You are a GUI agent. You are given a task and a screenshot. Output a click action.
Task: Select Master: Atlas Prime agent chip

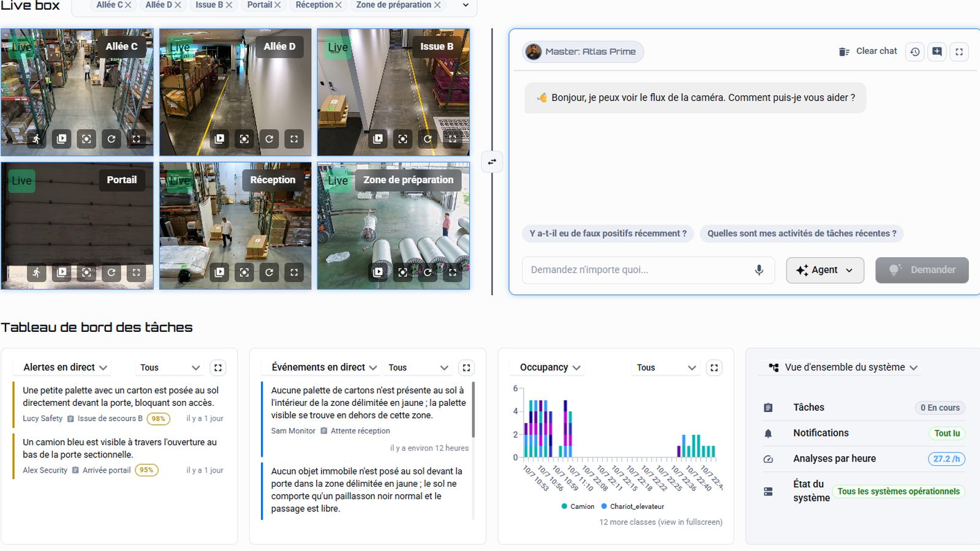[x=582, y=51]
